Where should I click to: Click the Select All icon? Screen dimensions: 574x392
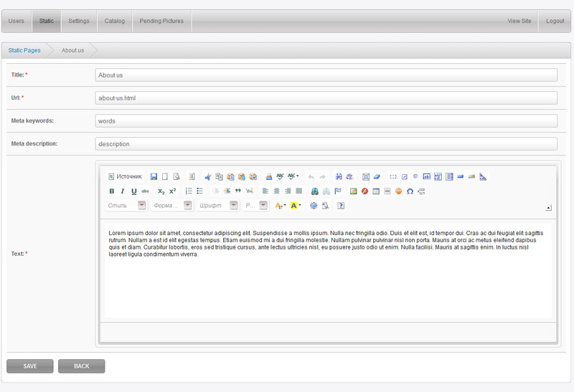pyautogui.click(x=366, y=176)
